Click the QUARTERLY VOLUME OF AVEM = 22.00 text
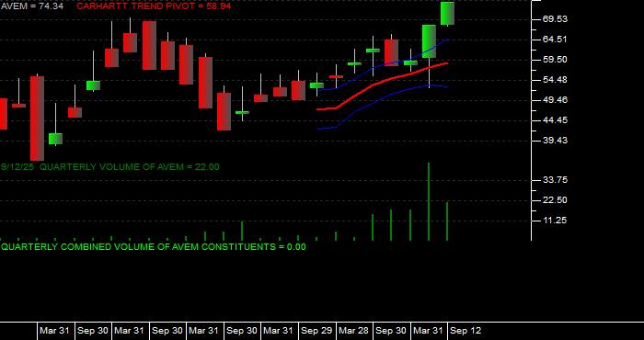 pyautogui.click(x=130, y=167)
